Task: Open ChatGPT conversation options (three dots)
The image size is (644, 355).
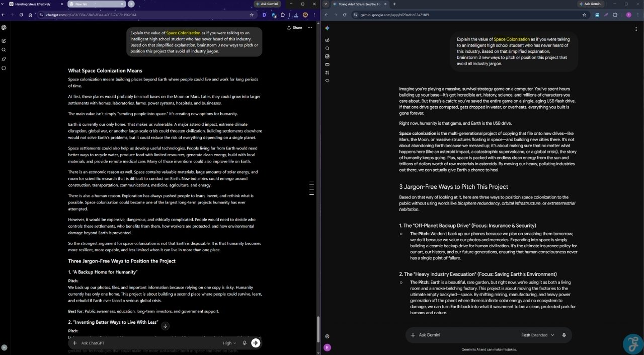Action: click(310, 28)
